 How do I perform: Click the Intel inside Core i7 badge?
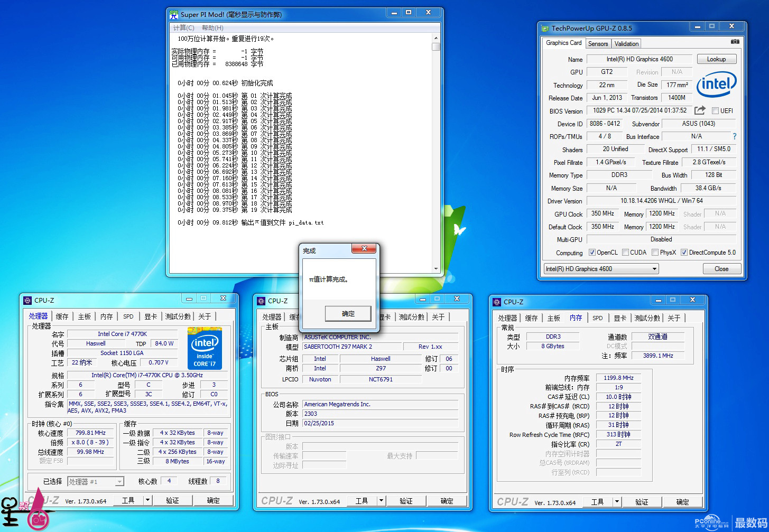[x=205, y=348]
